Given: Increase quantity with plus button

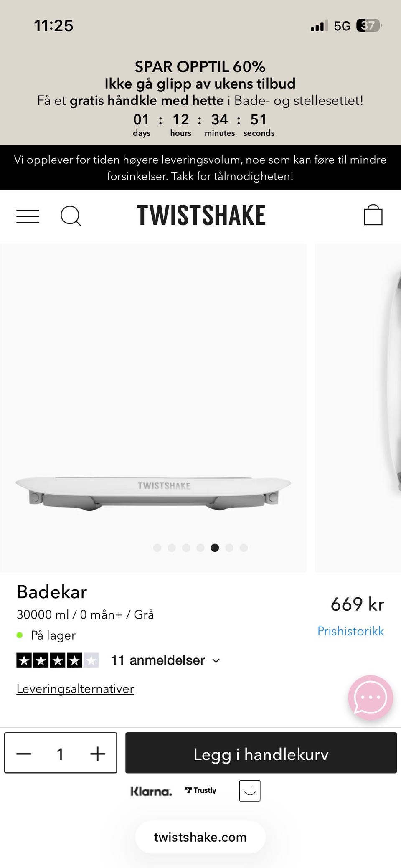Looking at the screenshot, I should point(97,754).
